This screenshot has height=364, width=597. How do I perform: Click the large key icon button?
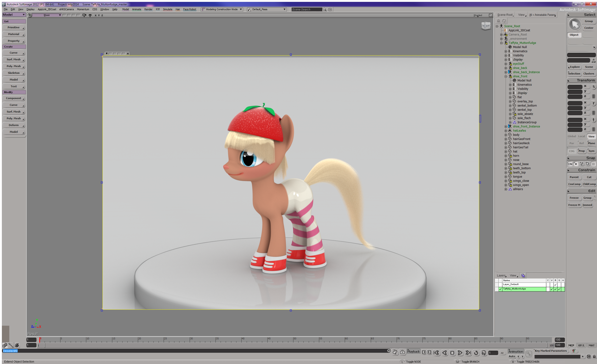click(x=528, y=354)
